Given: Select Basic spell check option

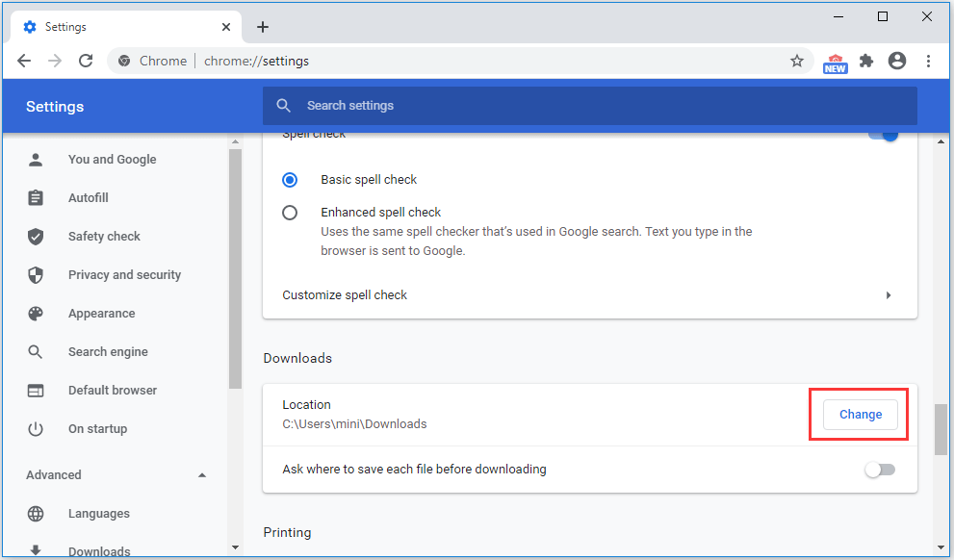Looking at the screenshot, I should tap(290, 180).
